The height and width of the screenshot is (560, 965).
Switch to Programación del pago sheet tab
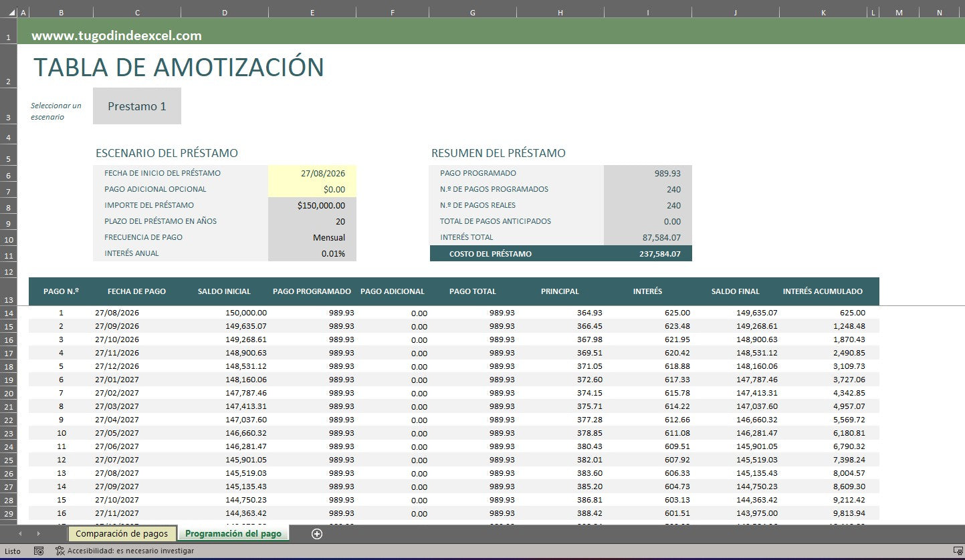(233, 533)
